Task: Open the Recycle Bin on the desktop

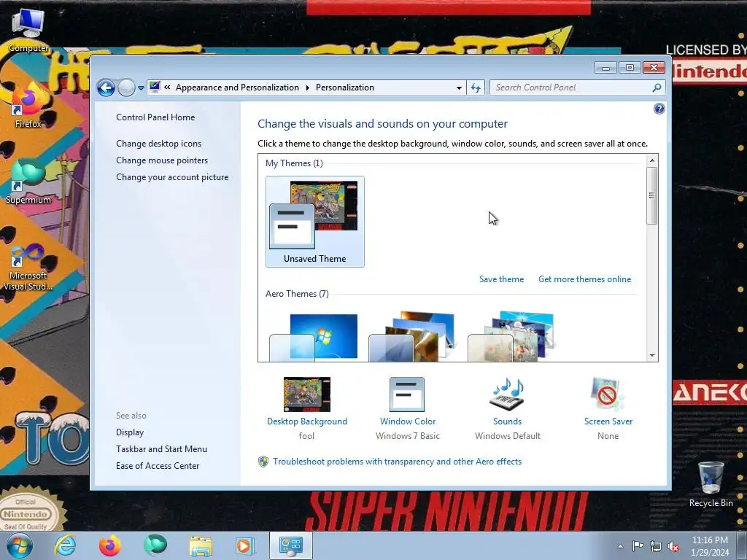Action: pos(711,484)
